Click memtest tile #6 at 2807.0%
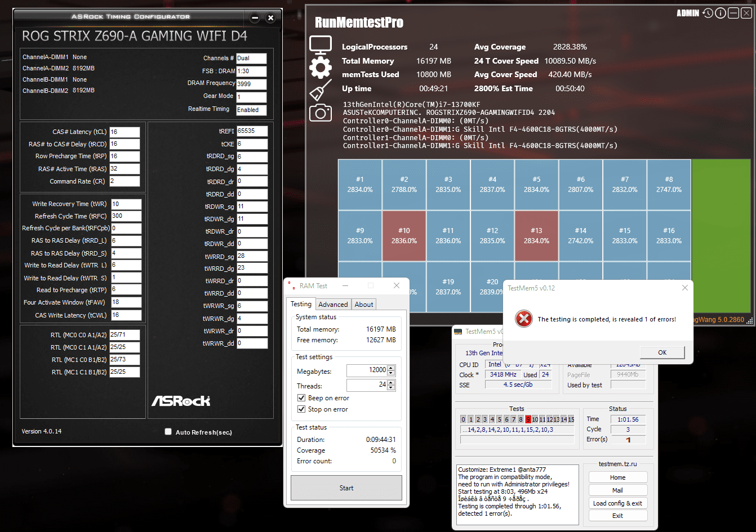The width and height of the screenshot is (756, 532). pyautogui.click(x=581, y=185)
